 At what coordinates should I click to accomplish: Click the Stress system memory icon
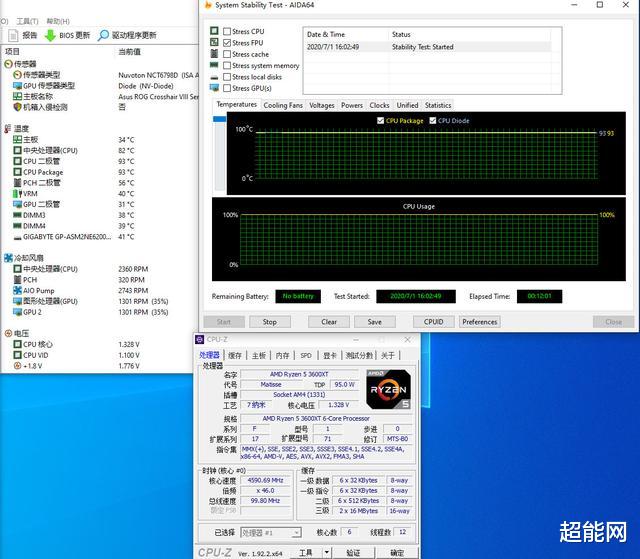point(214,65)
